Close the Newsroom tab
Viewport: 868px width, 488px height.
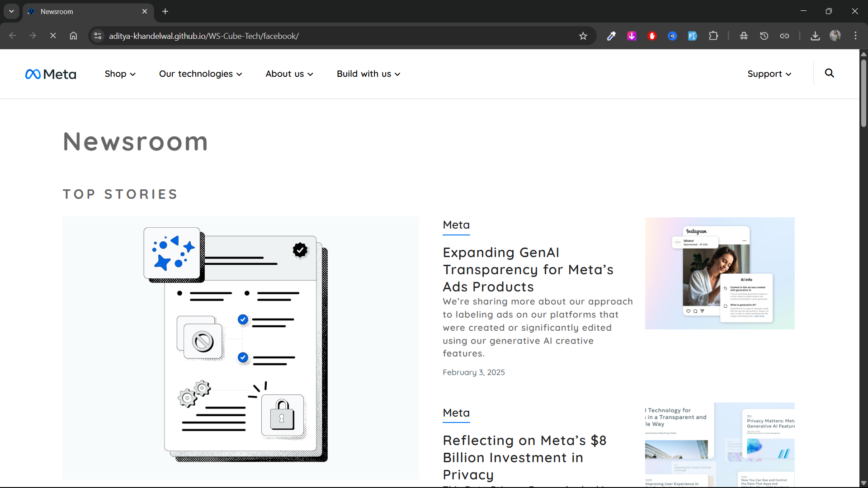coord(145,12)
